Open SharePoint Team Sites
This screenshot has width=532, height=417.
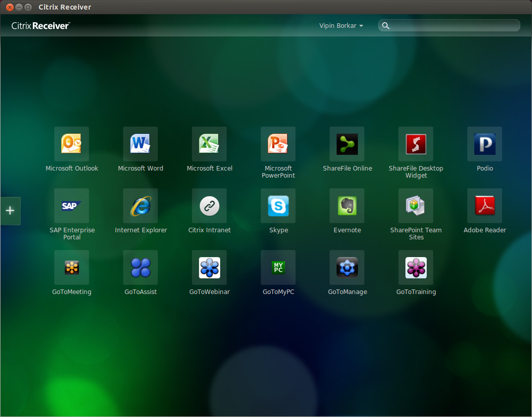(x=416, y=206)
